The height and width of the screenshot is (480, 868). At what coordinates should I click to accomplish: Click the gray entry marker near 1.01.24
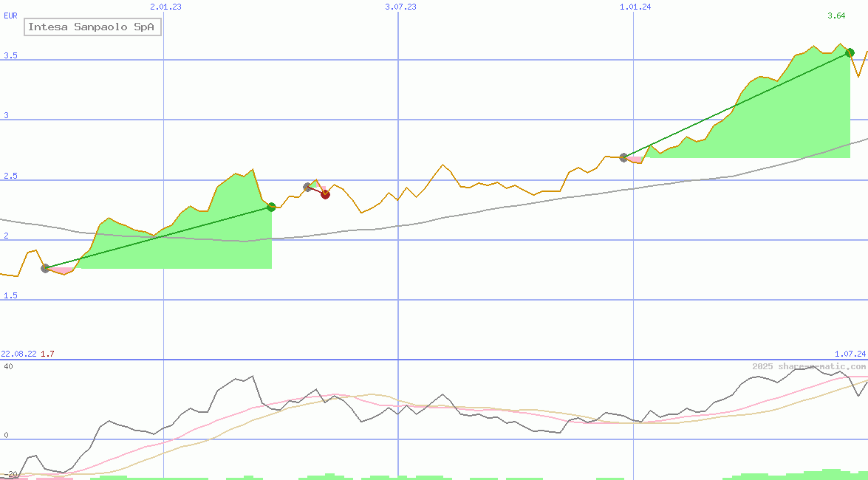(x=624, y=157)
